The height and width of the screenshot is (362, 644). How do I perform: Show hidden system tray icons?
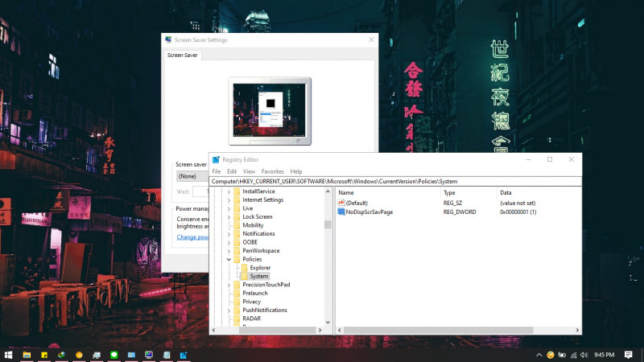click(539, 355)
